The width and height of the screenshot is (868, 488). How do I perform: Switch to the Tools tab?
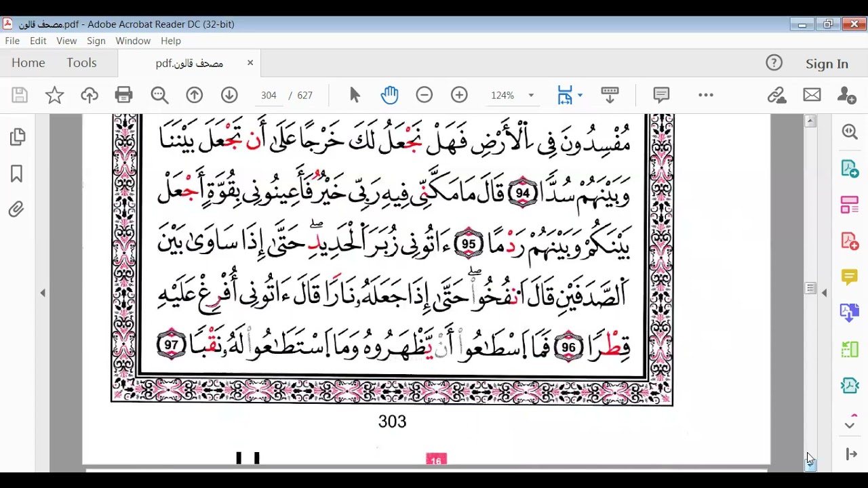coord(81,63)
